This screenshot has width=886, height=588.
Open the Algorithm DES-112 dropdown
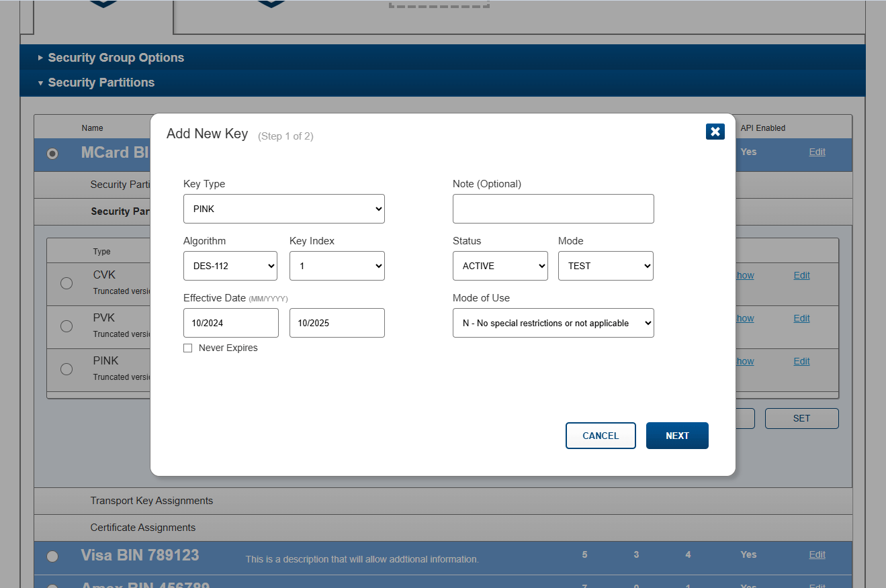click(x=230, y=266)
